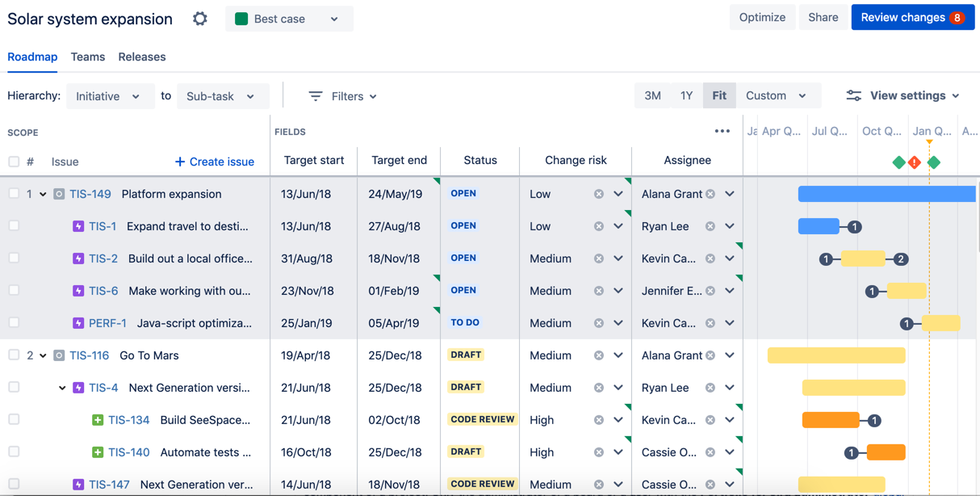
Task: Open the fields more options ellipsis
Action: tap(722, 132)
